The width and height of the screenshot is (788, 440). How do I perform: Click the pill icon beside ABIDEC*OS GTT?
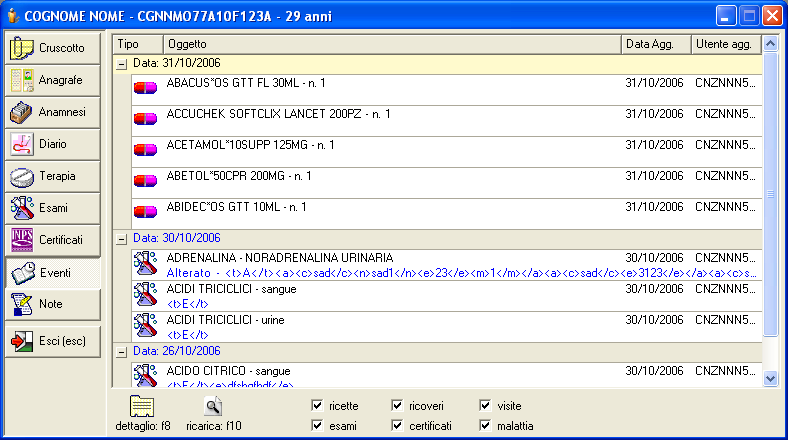(x=146, y=212)
